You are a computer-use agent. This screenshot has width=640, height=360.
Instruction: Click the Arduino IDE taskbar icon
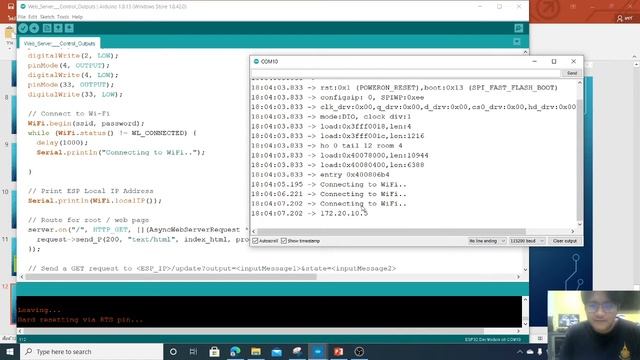[x=318, y=351]
